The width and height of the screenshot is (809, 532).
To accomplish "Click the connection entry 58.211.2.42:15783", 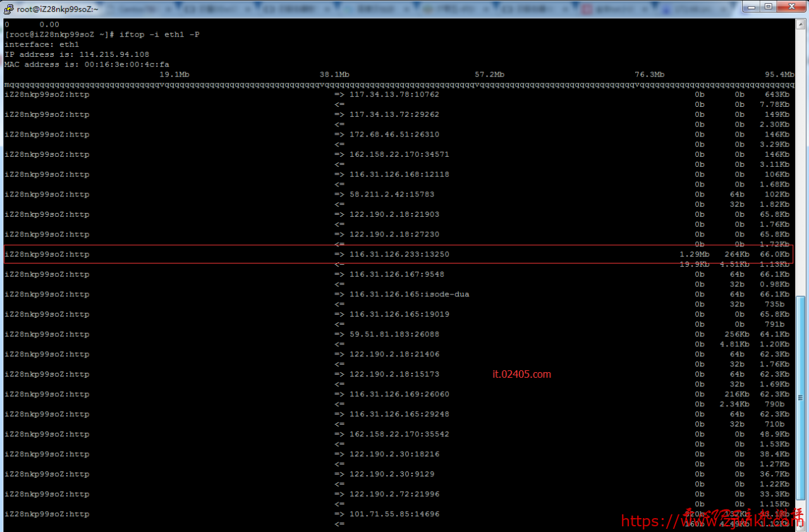I will pyautogui.click(x=392, y=194).
